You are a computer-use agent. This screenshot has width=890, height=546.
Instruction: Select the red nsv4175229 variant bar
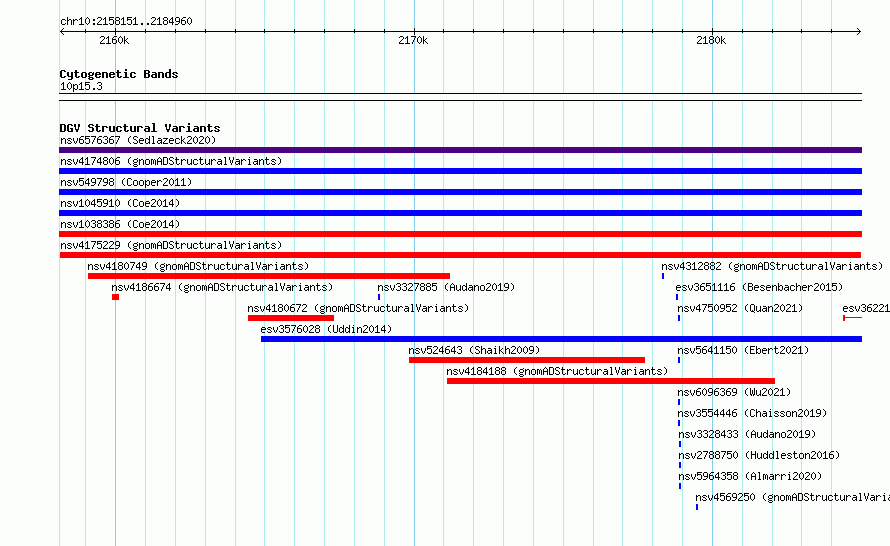460,255
